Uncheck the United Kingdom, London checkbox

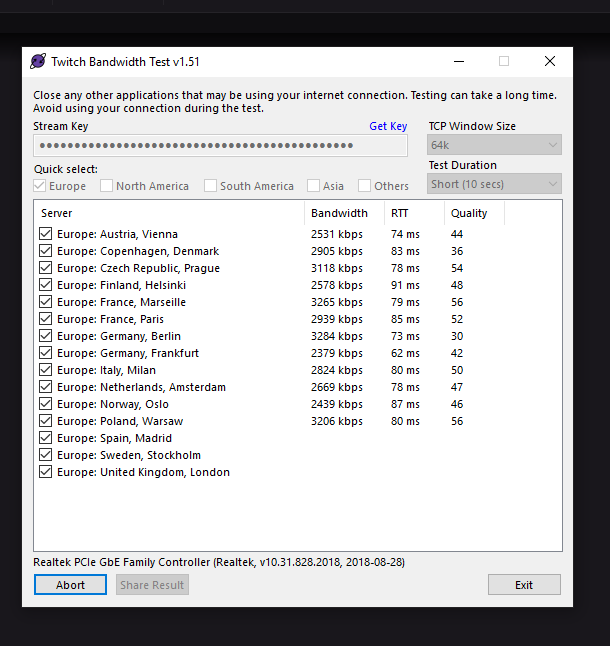(45, 472)
